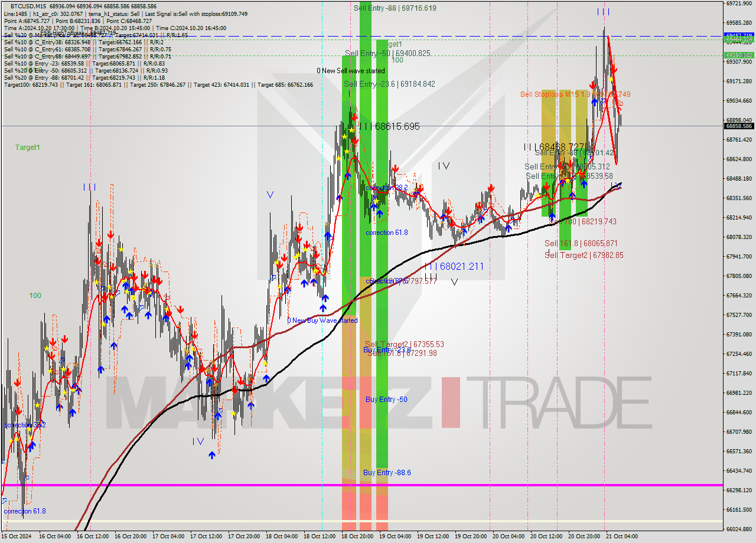756x543 pixels.
Task: Click the 'I I 68468.727' wave label
Action: 553,146
